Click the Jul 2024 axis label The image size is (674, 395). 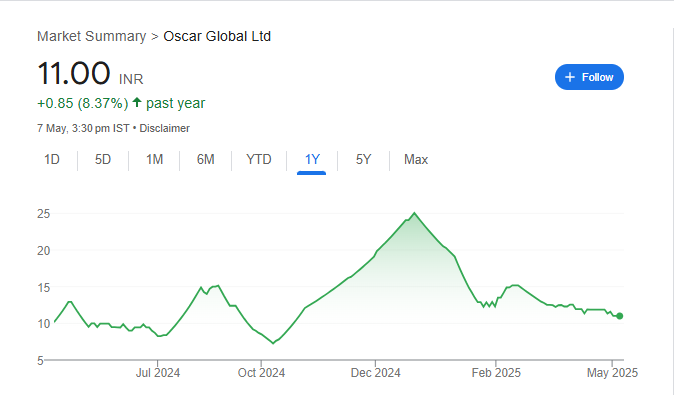coord(158,372)
